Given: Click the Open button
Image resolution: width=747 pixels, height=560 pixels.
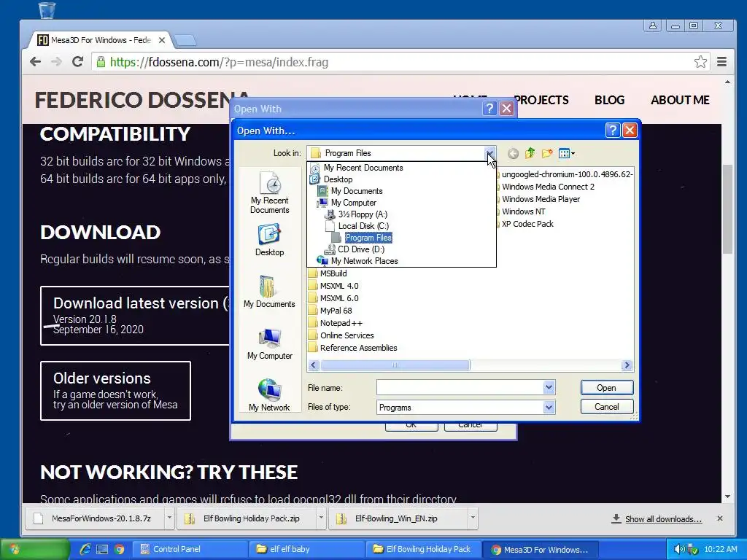Looking at the screenshot, I should 606,388.
